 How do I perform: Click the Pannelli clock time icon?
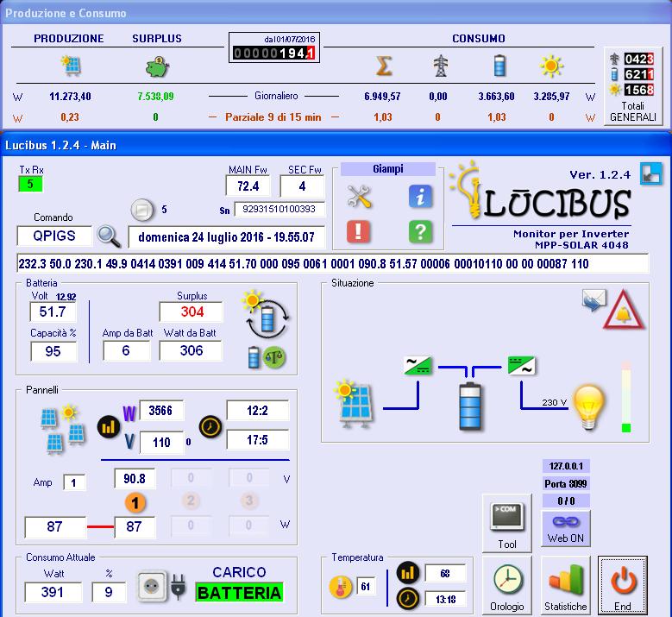click(210, 426)
